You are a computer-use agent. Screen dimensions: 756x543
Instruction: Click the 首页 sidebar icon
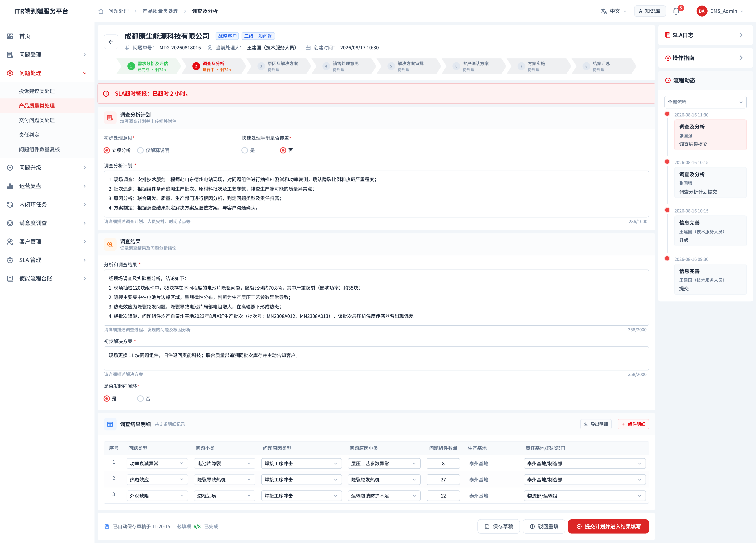pyautogui.click(x=10, y=36)
